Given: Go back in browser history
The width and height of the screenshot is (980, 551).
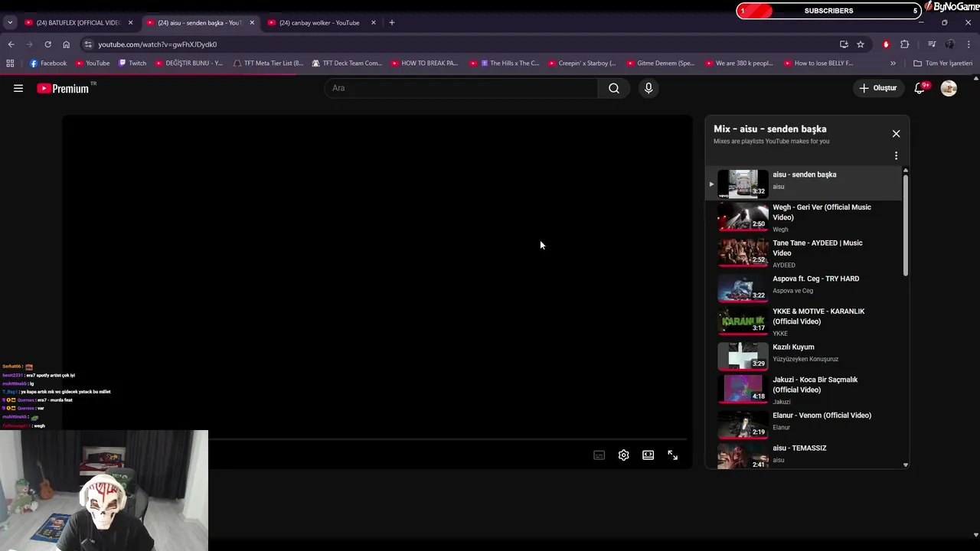Looking at the screenshot, I should (11, 44).
